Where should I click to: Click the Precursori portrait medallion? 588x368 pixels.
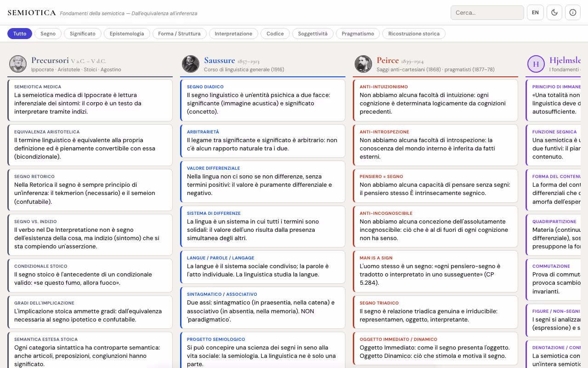click(x=18, y=64)
